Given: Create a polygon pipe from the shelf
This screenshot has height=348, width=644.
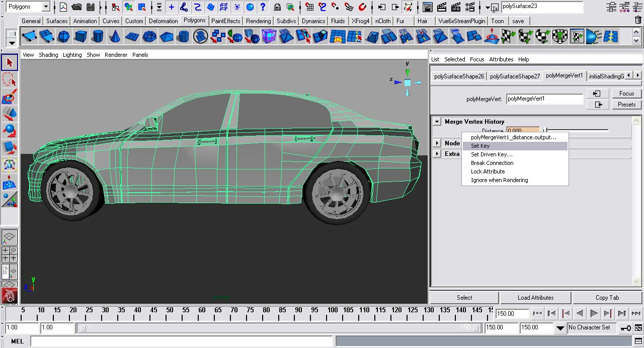Looking at the screenshot, I should tap(184, 36).
